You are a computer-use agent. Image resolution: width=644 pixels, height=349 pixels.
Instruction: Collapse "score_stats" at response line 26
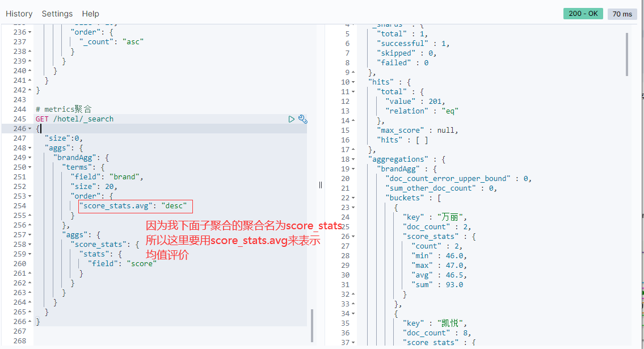353,237
